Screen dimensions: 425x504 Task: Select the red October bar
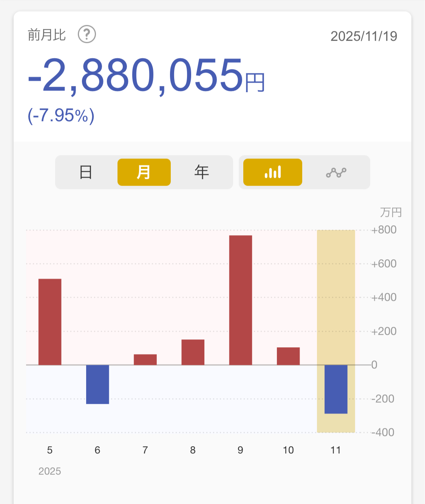288,356
